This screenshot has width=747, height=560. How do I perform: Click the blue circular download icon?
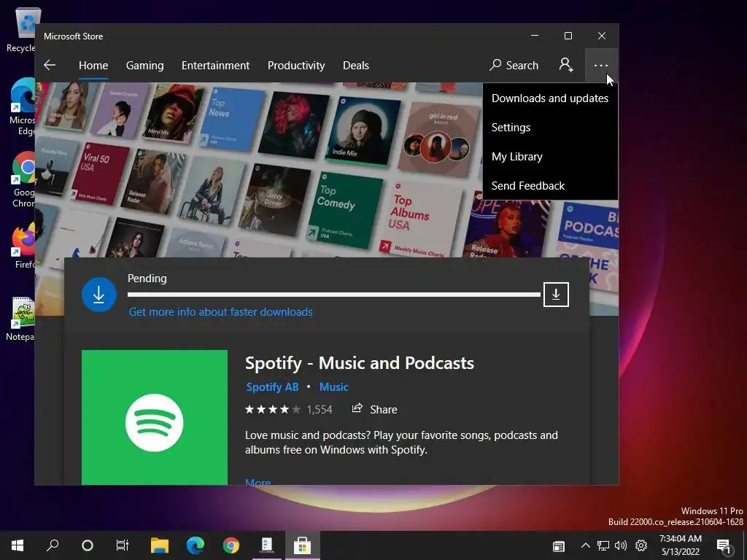pyautogui.click(x=99, y=295)
